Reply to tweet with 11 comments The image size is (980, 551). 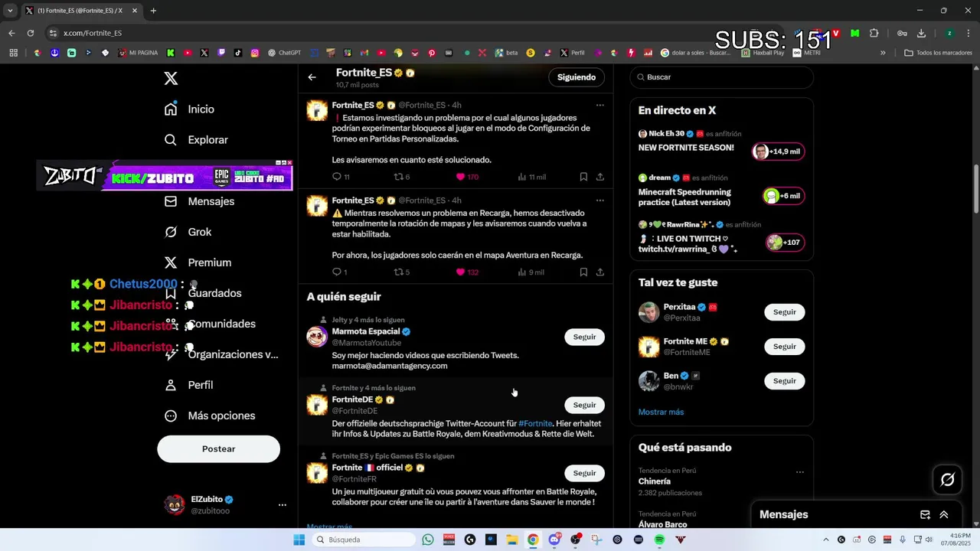point(341,177)
